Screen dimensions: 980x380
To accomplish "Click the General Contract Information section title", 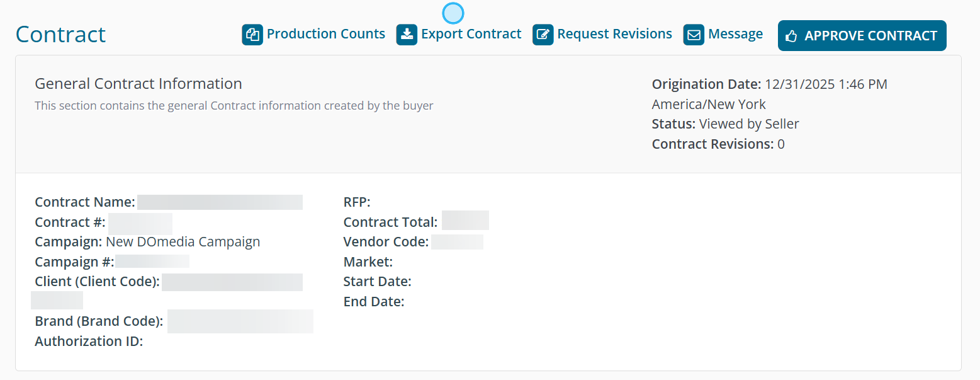I will (138, 84).
